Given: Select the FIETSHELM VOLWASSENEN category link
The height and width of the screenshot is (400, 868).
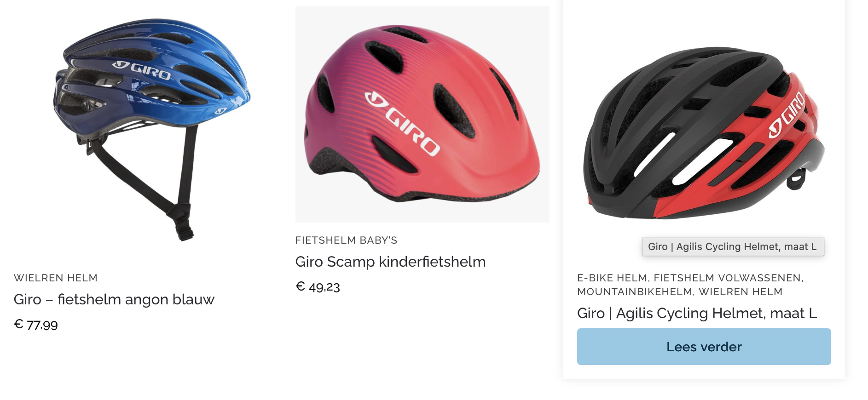Looking at the screenshot, I should pos(727,278).
